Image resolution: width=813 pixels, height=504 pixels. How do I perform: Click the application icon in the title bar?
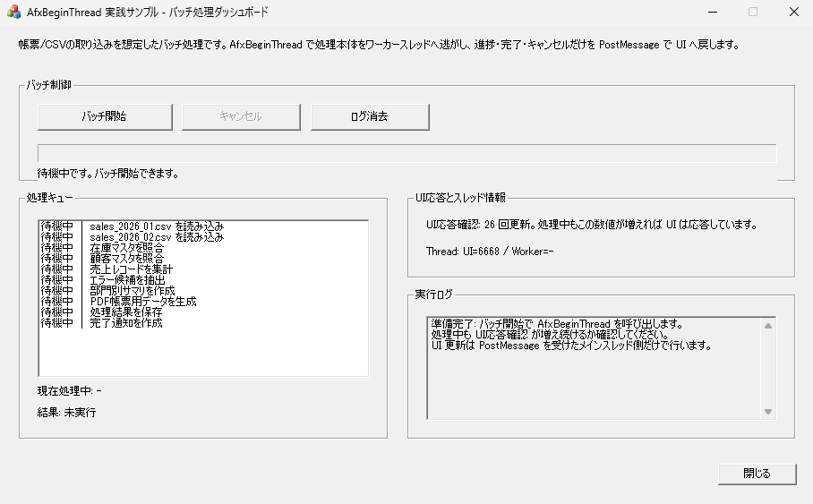pos(13,12)
